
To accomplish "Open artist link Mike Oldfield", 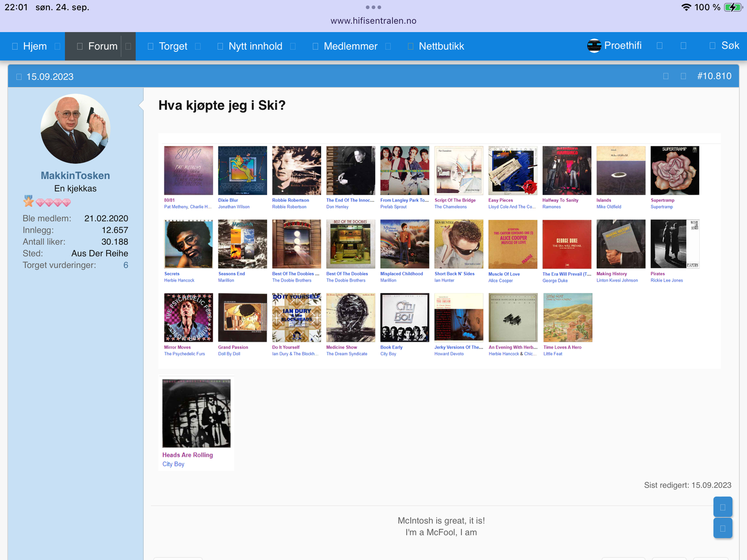I will click(x=609, y=207).
